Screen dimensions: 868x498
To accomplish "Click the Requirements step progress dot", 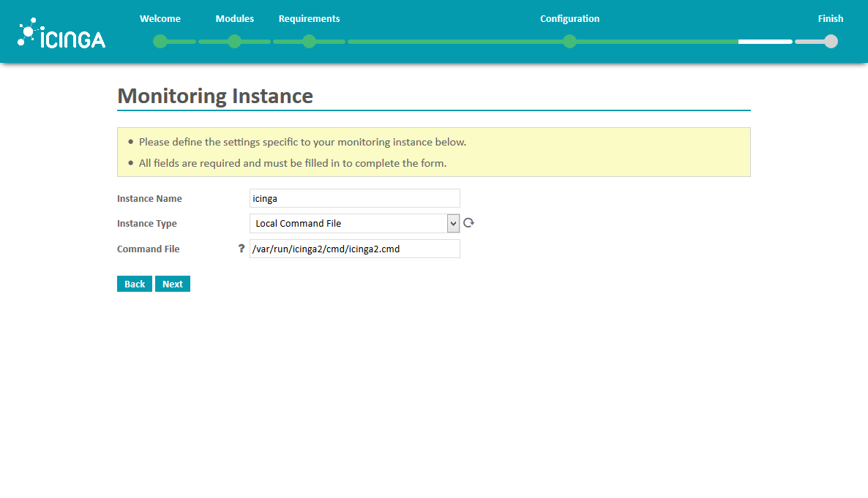I will pyautogui.click(x=310, y=42).
